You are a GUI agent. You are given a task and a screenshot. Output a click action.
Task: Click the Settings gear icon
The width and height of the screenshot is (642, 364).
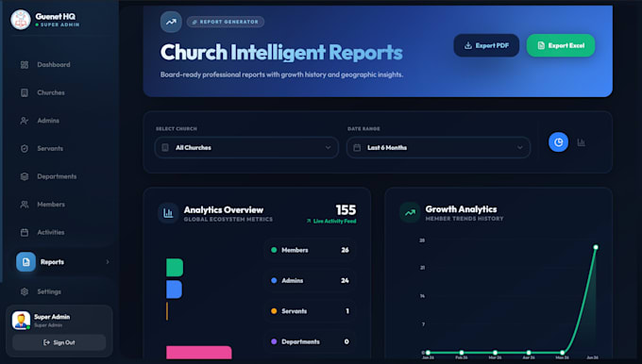pos(25,291)
